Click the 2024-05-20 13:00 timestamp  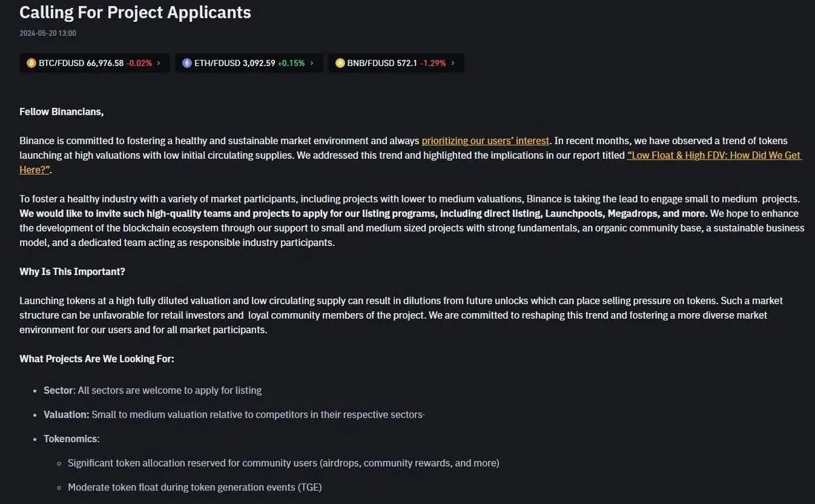pyautogui.click(x=48, y=33)
